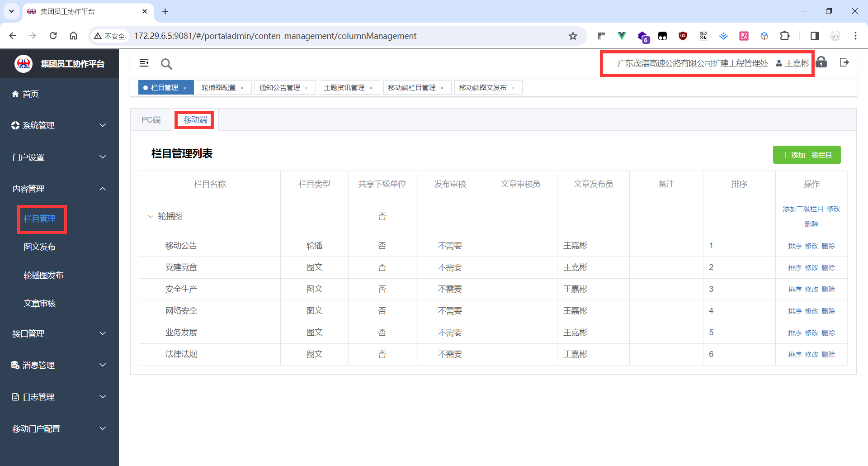Screen dimensions: 868x466
Task: Expand the 移动门户配置 menu
Action: point(59,428)
